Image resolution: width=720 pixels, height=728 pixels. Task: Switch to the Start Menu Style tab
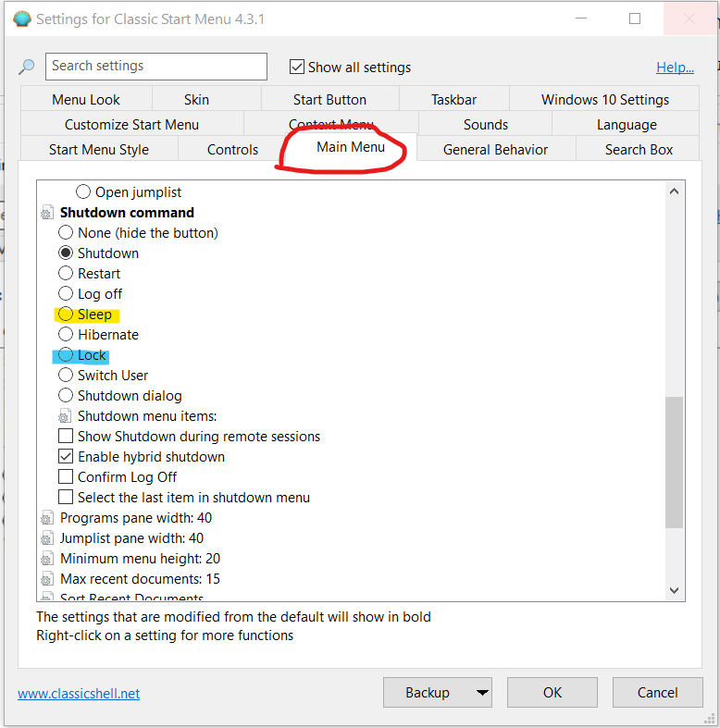99,150
